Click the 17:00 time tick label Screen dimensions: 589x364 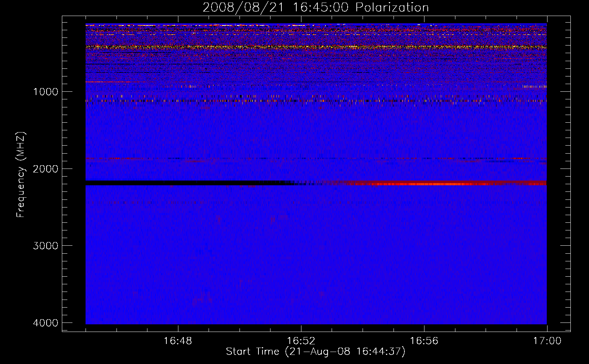click(547, 341)
